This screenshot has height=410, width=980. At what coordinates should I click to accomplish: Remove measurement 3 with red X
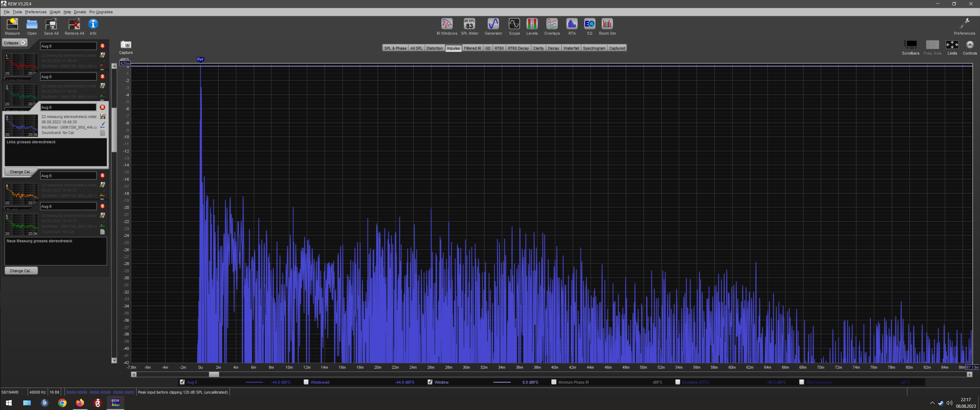tap(102, 107)
